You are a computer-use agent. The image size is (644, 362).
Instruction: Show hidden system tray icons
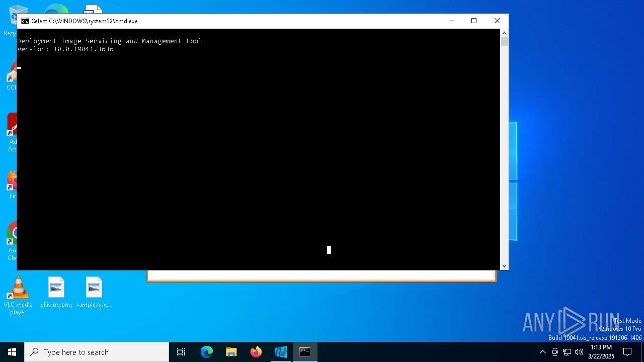point(542,352)
